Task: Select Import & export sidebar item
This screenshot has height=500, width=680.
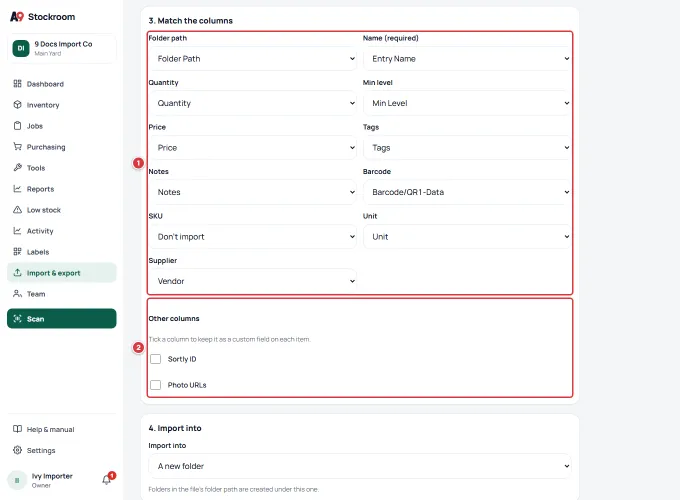Action: point(62,273)
